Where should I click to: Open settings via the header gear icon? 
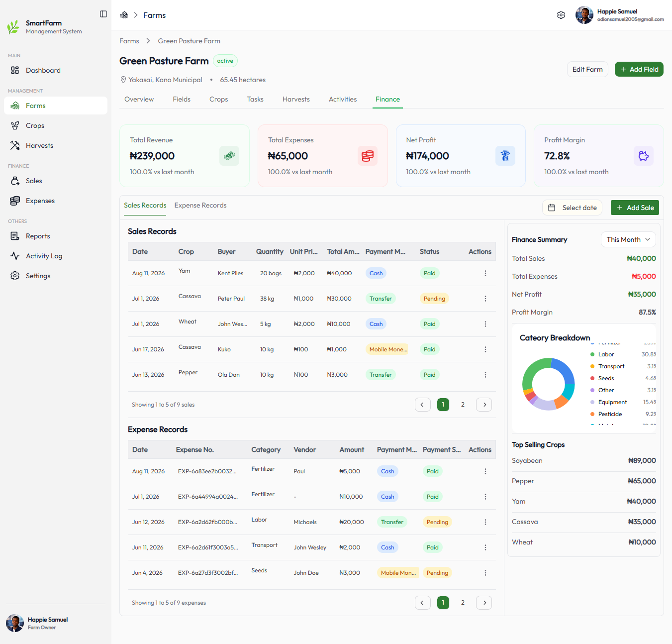[561, 15]
